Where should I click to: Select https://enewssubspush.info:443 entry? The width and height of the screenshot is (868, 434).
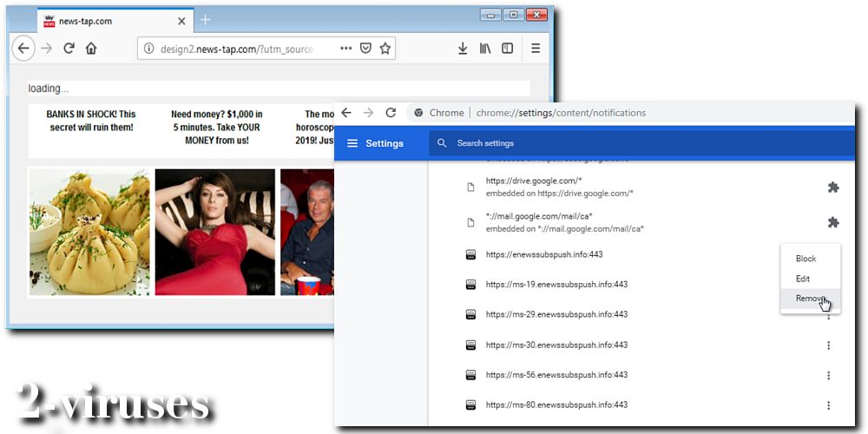pyautogui.click(x=544, y=254)
